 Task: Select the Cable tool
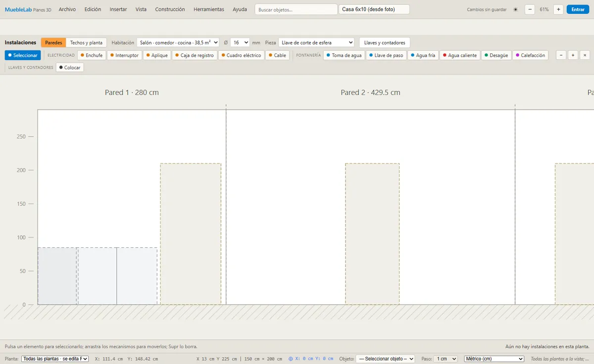click(x=277, y=55)
